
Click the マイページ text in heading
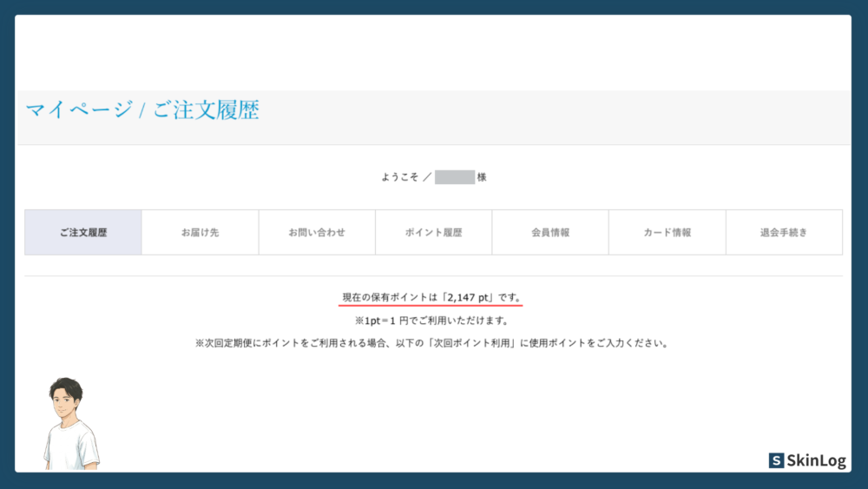tap(78, 110)
